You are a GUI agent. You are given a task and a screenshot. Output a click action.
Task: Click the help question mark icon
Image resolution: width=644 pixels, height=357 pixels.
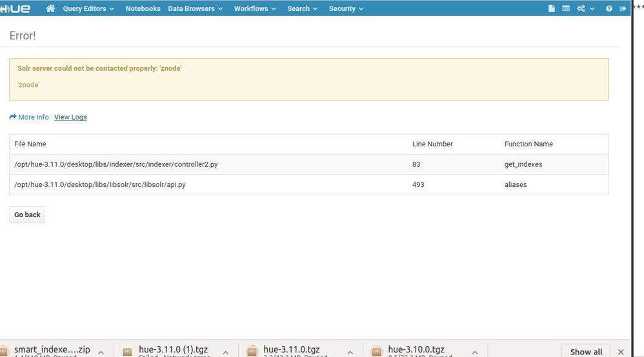pos(609,8)
